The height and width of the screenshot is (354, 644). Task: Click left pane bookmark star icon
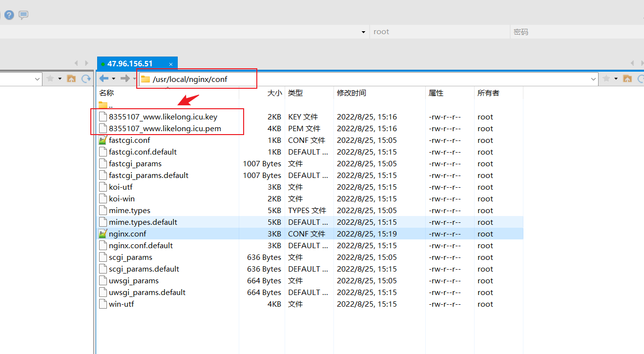[x=50, y=79]
